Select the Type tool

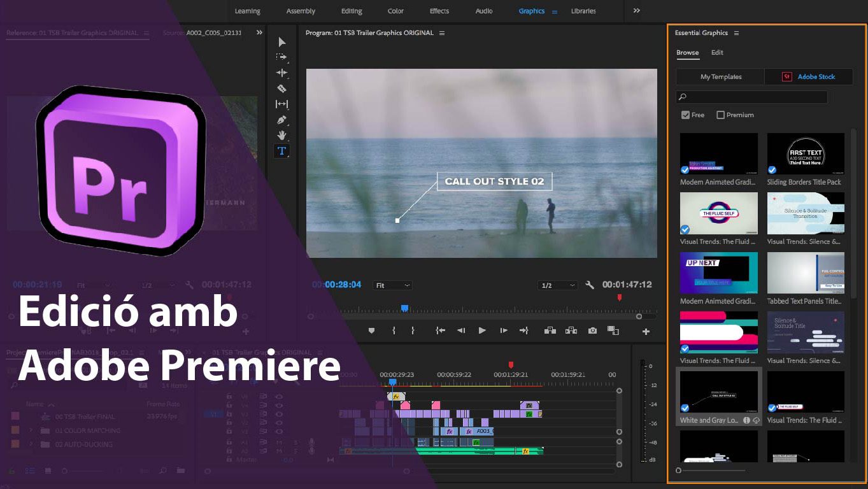tap(281, 151)
